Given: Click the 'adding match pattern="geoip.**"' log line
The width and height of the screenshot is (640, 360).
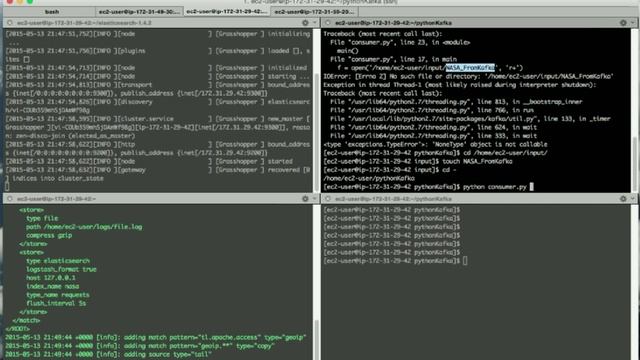Looking at the screenshot, I should click(x=139, y=346).
